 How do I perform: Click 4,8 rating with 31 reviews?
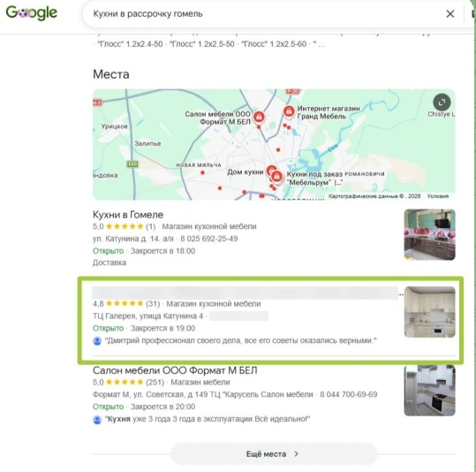pyautogui.click(x=126, y=304)
